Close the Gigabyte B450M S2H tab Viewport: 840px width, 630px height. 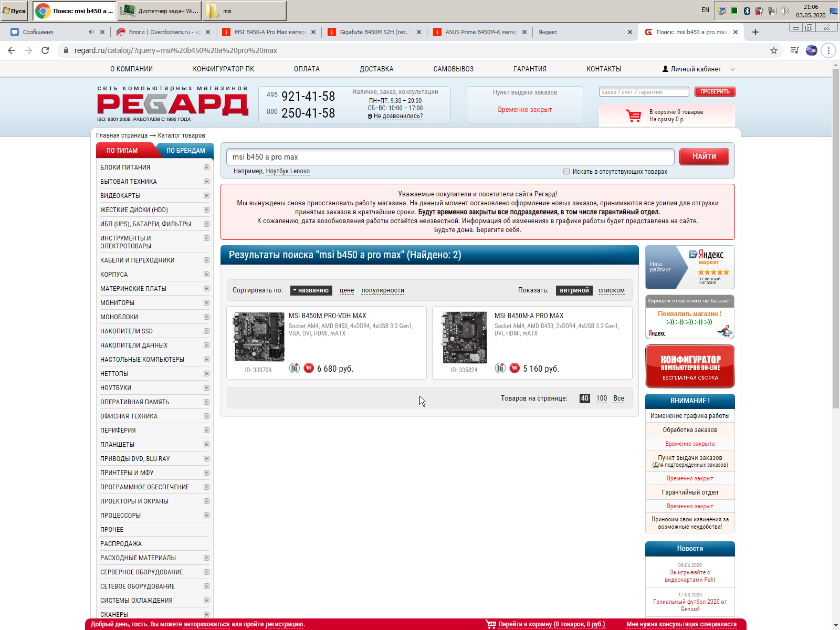(419, 32)
